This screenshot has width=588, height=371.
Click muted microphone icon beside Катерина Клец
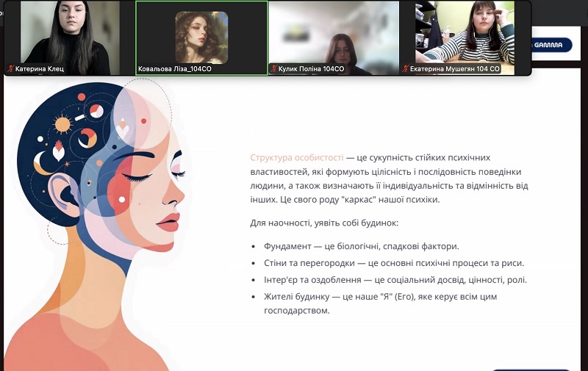pos(10,69)
